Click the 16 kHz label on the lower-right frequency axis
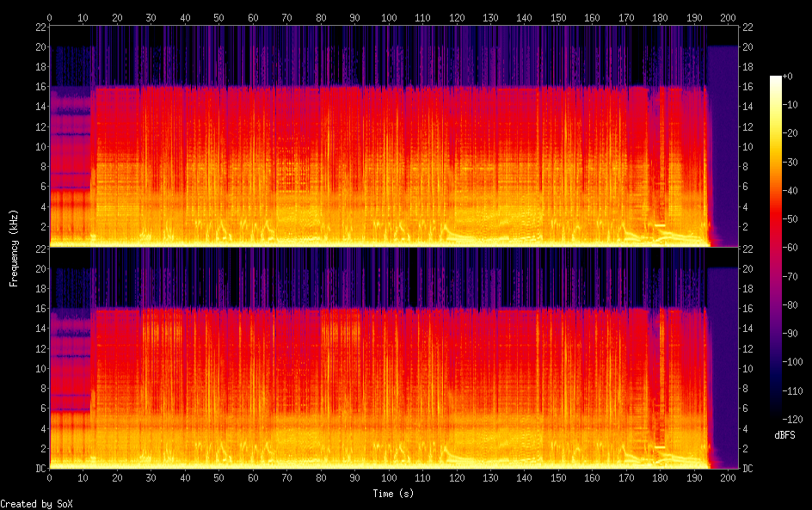Screen dimensions: 812x510 coord(748,308)
